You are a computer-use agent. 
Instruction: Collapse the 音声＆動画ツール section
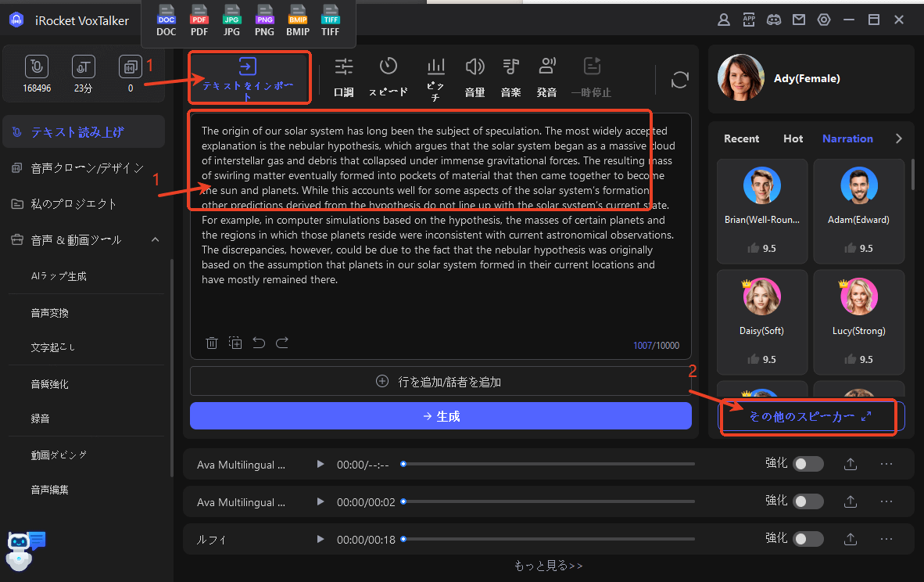tap(155, 239)
